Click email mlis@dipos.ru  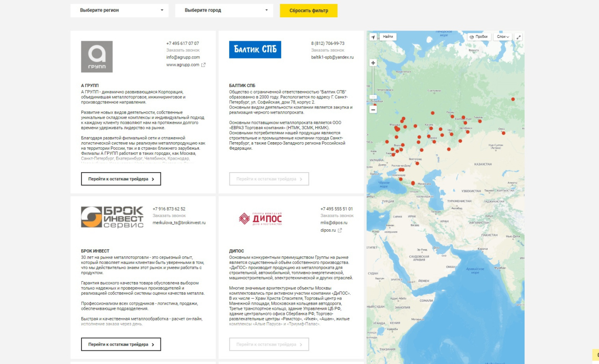click(x=334, y=223)
